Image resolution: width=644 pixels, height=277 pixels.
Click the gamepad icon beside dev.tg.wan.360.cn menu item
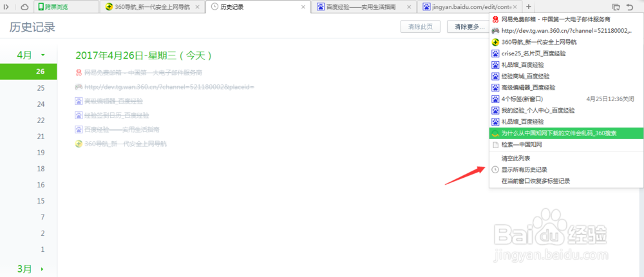point(495,30)
